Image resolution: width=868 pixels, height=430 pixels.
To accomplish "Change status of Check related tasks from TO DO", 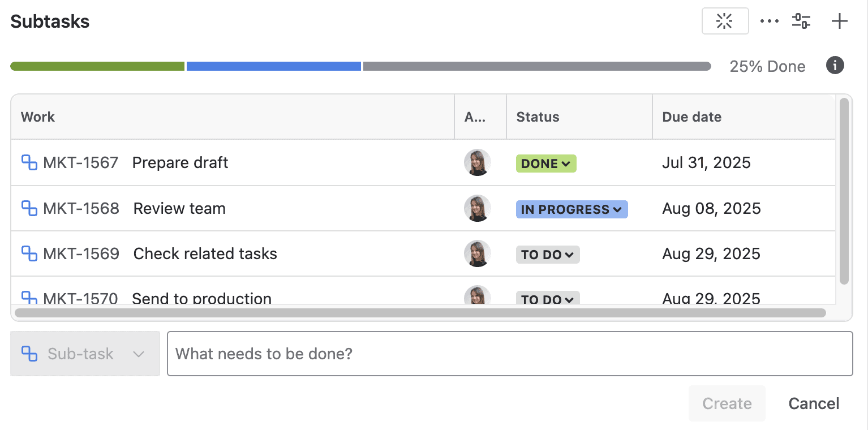I will point(547,254).
